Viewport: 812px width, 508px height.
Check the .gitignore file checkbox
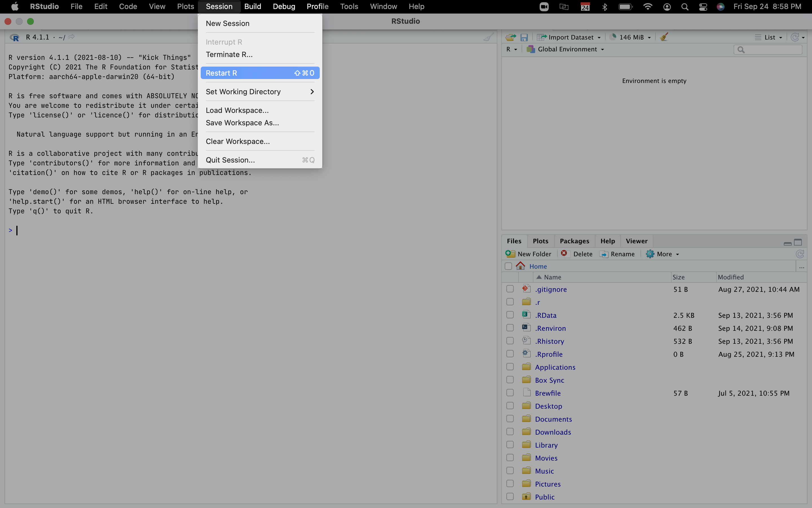coord(510,289)
